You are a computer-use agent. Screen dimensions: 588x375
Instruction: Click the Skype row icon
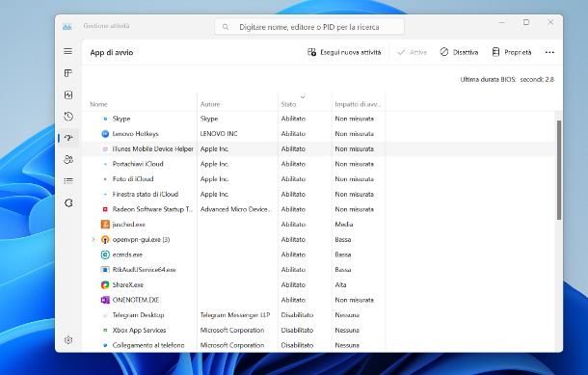tap(105, 119)
